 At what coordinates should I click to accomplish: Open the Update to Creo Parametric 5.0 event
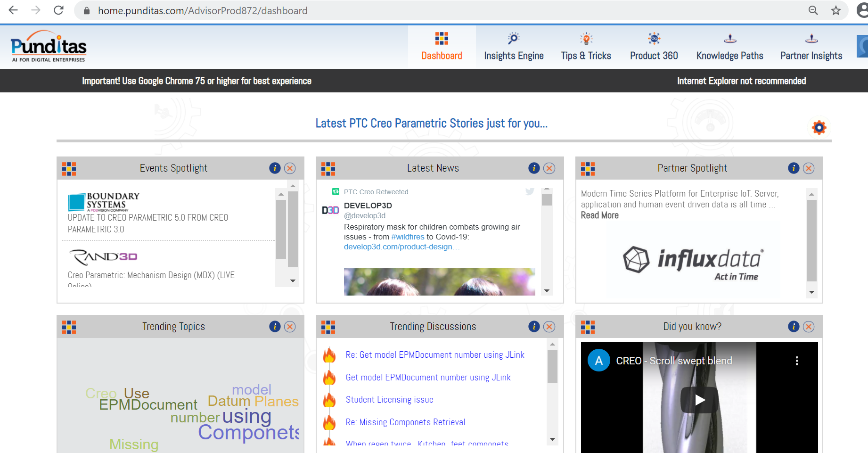click(x=148, y=223)
